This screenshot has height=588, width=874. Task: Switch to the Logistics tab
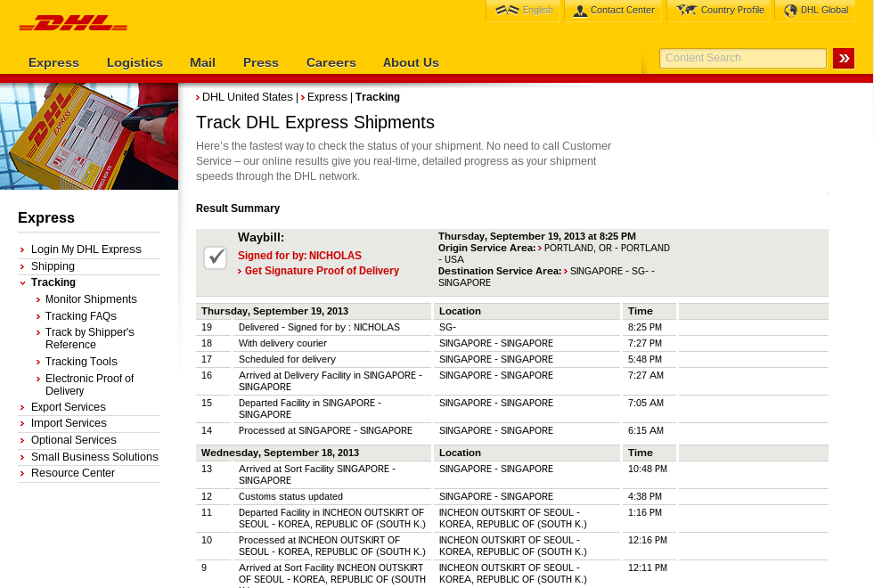(x=135, y=63)
